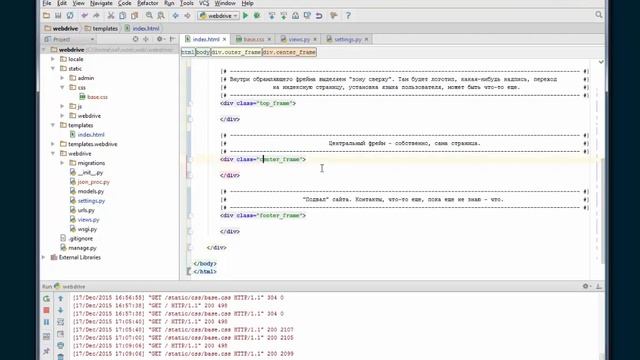Rerun webdrive in Run panel
640x360 pixels.
coord(47,299)
